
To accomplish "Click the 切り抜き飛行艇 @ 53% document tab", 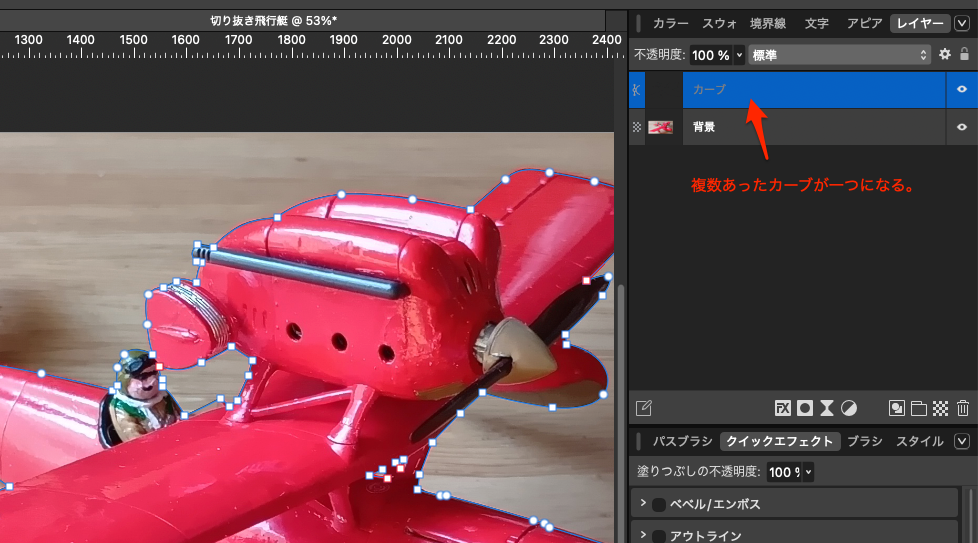I will [x=273, y=21].
